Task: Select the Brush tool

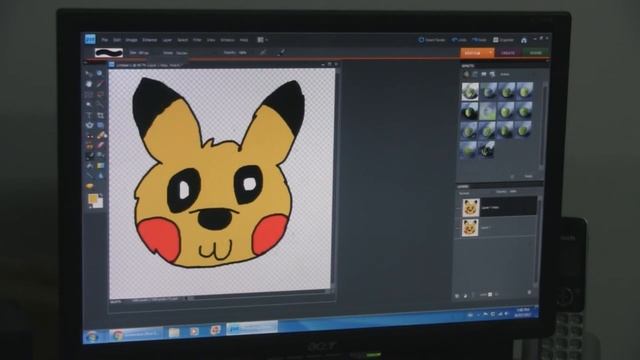Action: tap(90, 156)
